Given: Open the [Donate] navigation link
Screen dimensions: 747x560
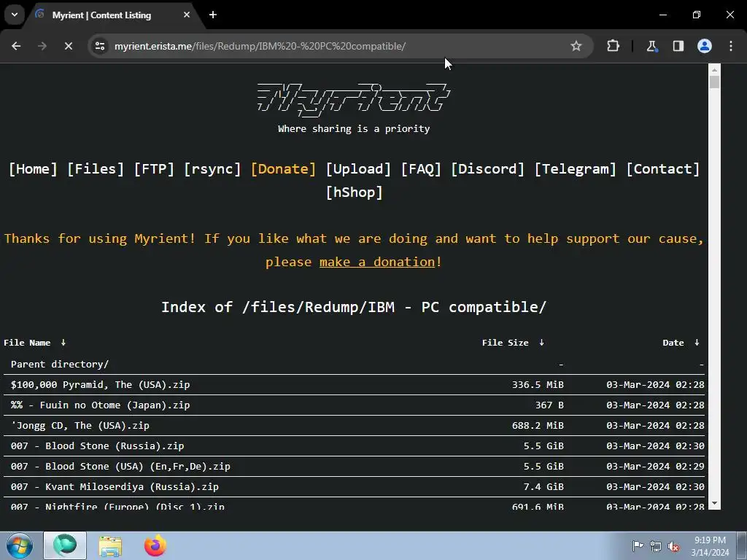Looking at the screenshot, I should 284,169.
